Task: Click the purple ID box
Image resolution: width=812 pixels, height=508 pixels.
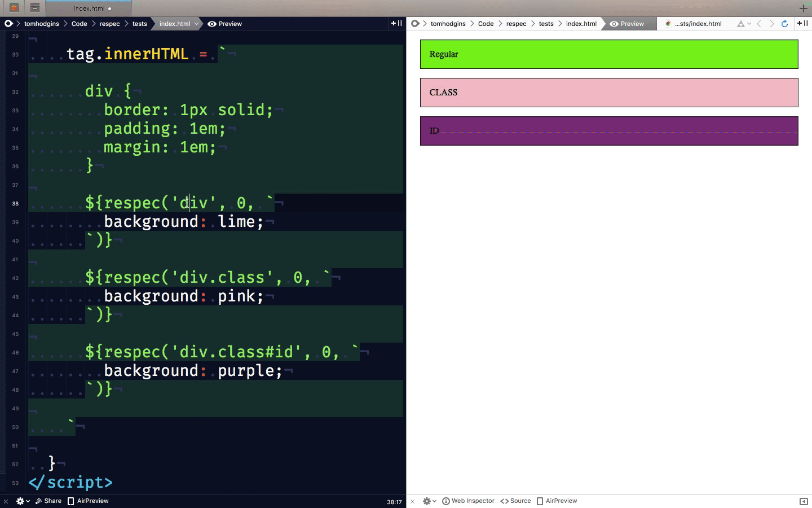Action: pyautogui.click(x=609, y=131)
